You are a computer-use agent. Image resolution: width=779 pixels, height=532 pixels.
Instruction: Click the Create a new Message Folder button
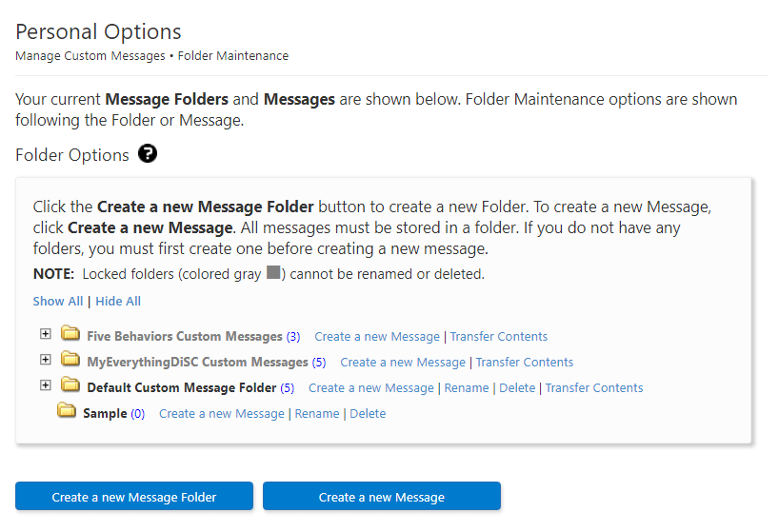point(134,496)
